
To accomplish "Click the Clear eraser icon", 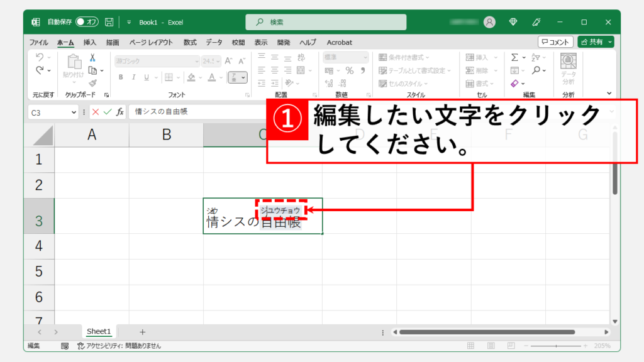I will (514, 83).
